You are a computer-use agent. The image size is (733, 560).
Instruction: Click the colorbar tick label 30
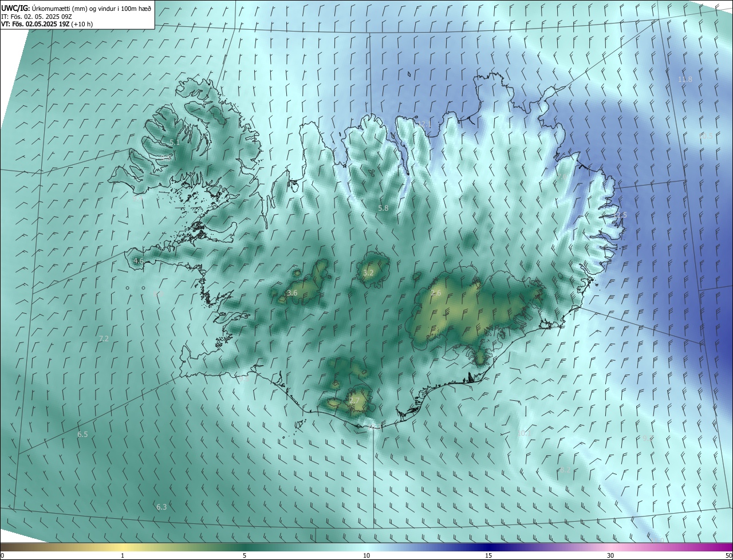(610, 555)
